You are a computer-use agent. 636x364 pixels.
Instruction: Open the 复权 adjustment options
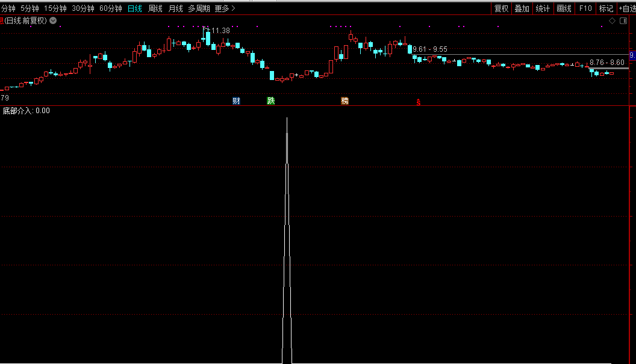[x=501, y=8]
